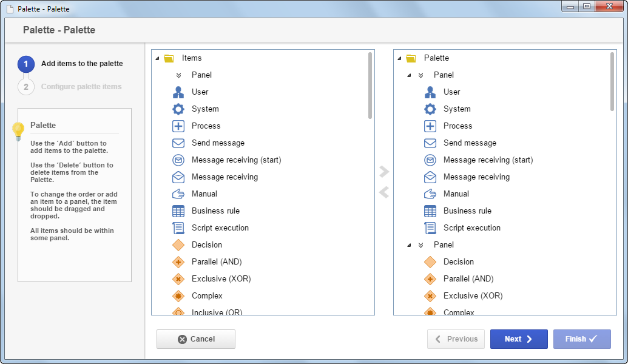Select Script execution scroll icon in Palette tree
The image size is (628, 364).
point(430,228)
